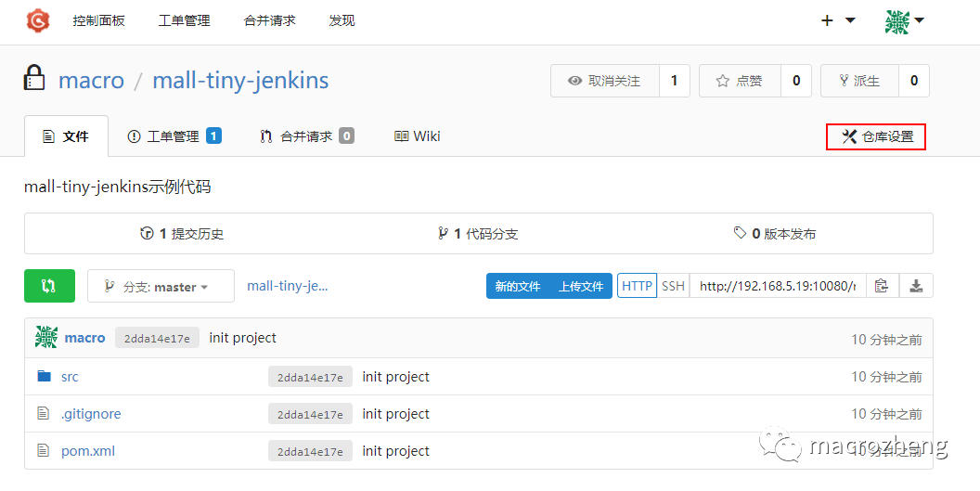Viewport: 980px width, 491px height.
Task: Click the mall-tiny-jenkins示例代码 description text
Action: point(118,187)
